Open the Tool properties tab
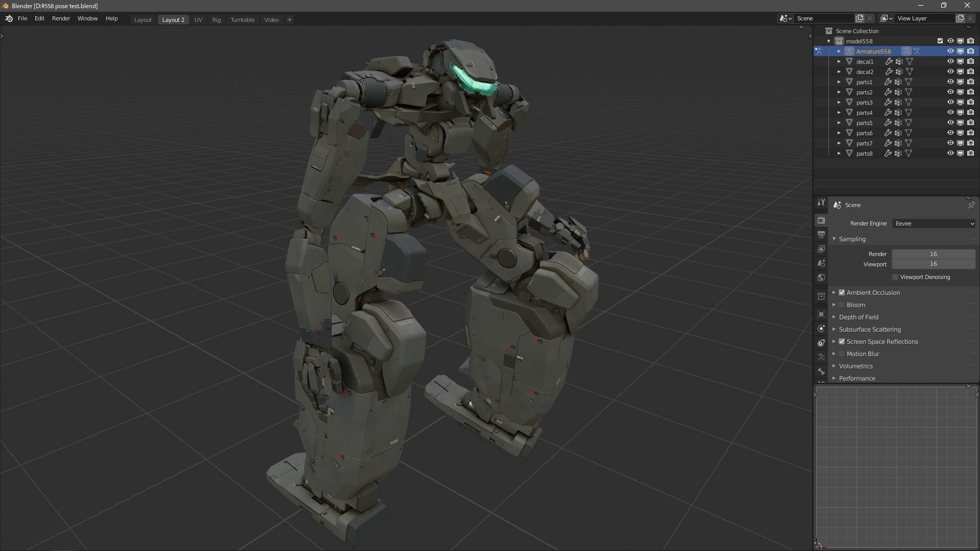This screenshot has width=980, height=551. (x=821, y=203)
